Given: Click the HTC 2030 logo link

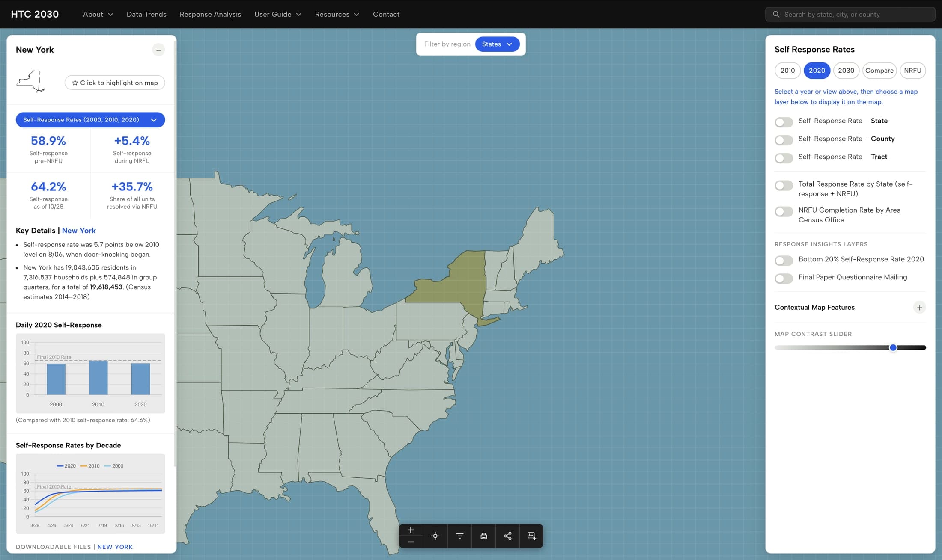Looking at the screenshot, I should [x=35, y=14].
